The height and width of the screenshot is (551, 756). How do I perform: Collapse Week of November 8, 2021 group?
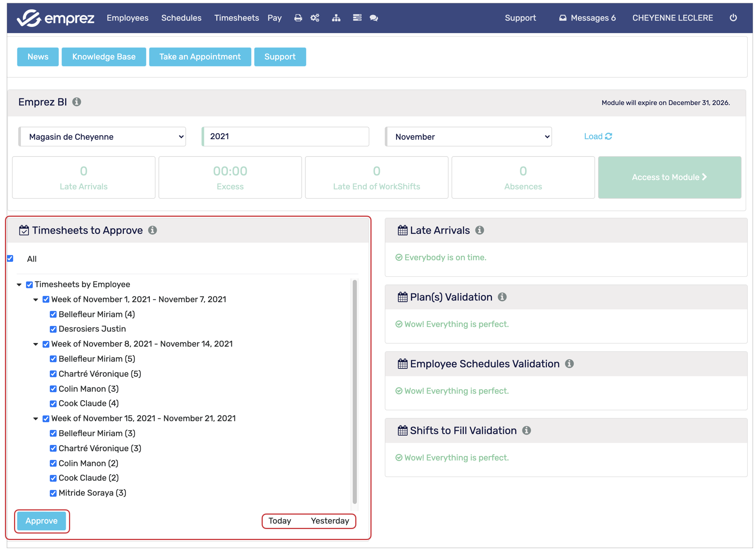click(x=36, y=344)
